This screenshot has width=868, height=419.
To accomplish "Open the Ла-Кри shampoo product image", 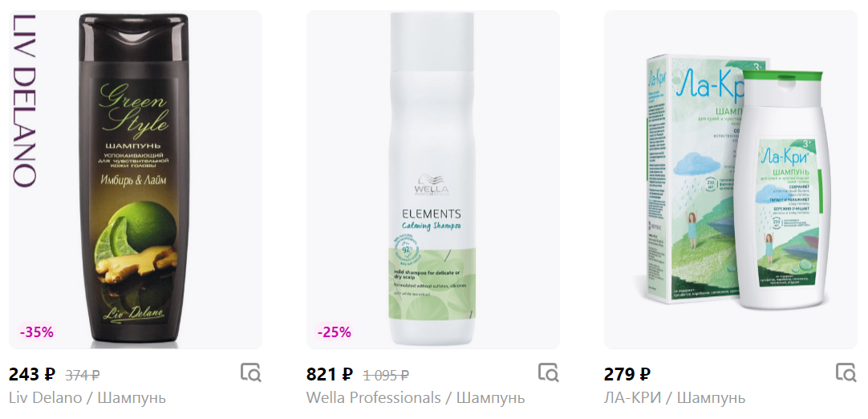I will [730, 180].
